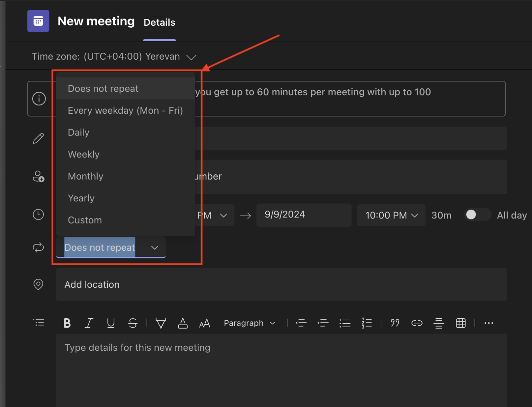Create a bulleted list
This screenshot has width=532, height=407.
345,323
